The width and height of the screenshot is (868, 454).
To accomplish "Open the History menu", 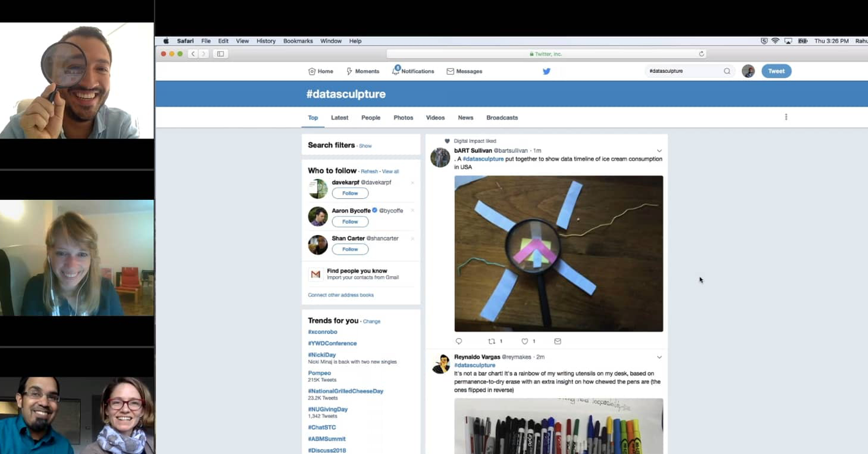I will coord(266,41).
